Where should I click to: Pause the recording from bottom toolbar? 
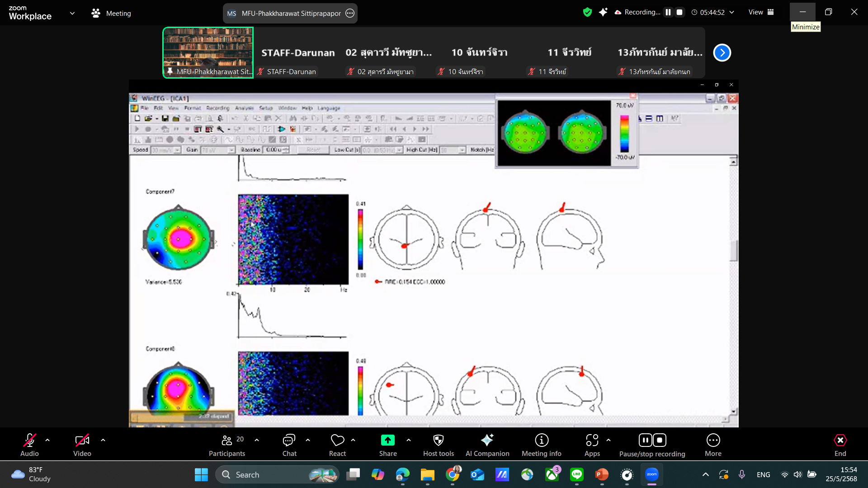coord(645,440)
